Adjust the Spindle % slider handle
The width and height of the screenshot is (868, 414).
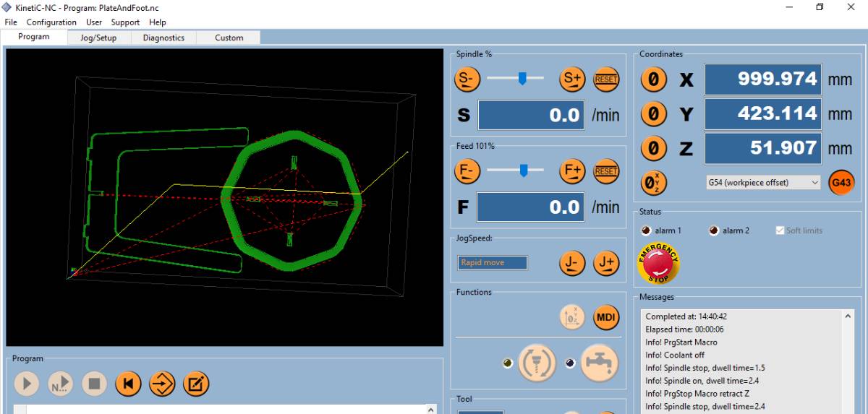pos(522,79)
